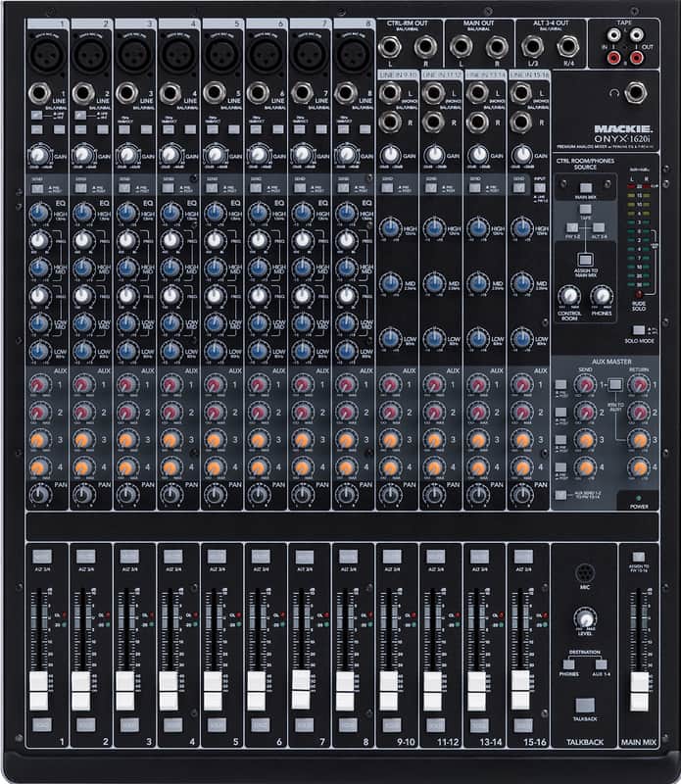Select MAIN MIX control room source button

click(586, 188)
